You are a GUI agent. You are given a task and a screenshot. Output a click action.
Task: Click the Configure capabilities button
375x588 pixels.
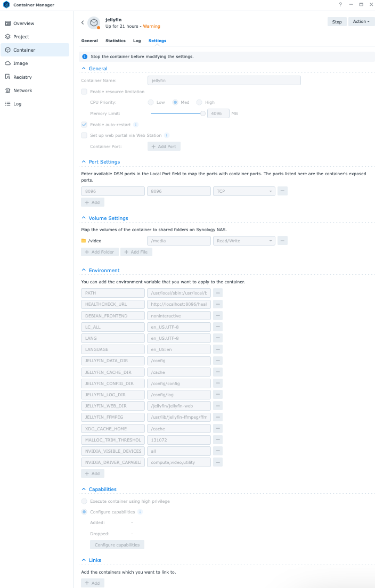(x=117, y=545)
